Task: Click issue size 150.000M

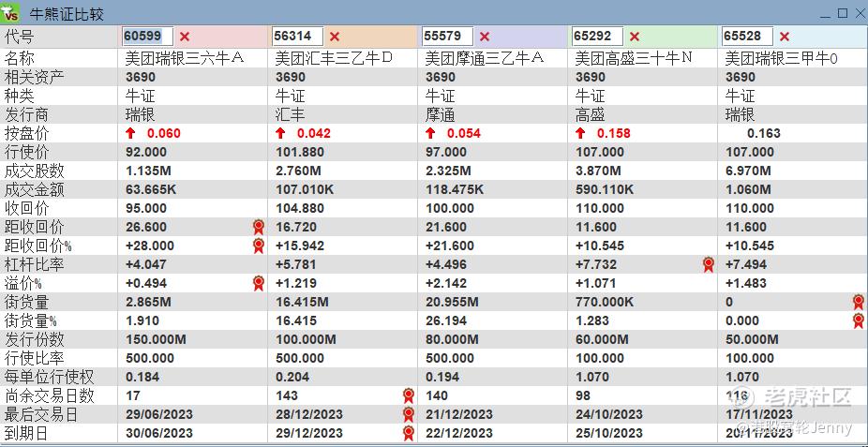Action: coord(157,339)
